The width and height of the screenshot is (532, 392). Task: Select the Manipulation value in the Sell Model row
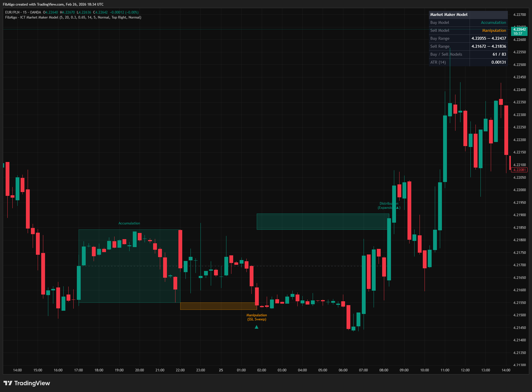[494, 30]
